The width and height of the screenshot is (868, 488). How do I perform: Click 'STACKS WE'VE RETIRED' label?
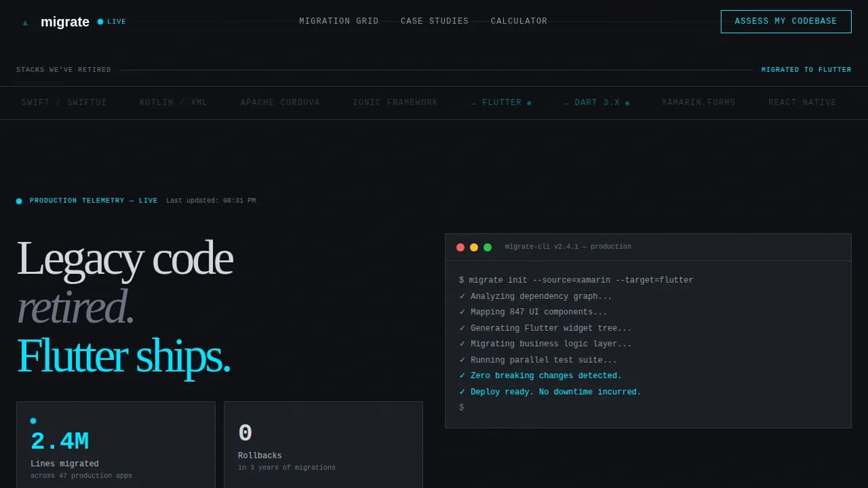click(64, 70)
